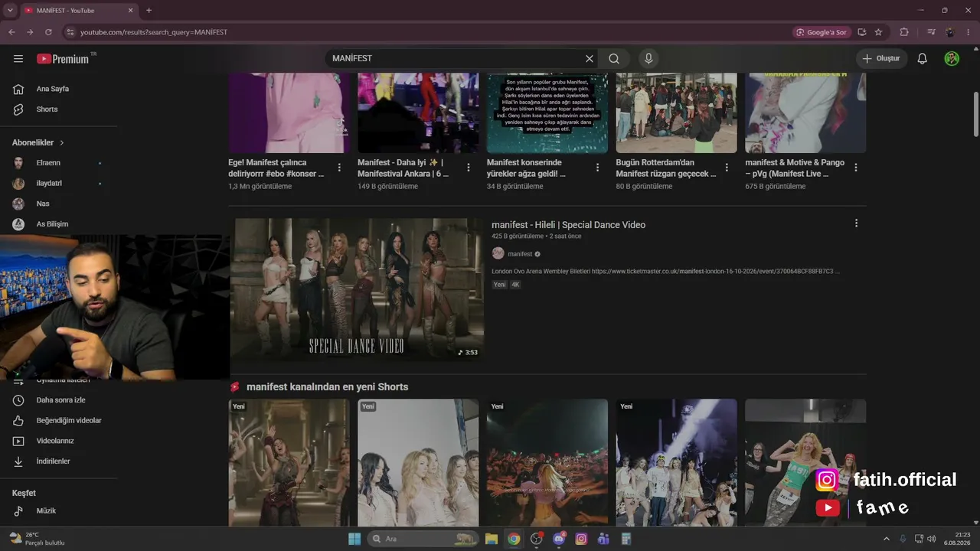
Task: Clear the MANİFEST search query
Action: pyautogui.click(x=590, y=59)
